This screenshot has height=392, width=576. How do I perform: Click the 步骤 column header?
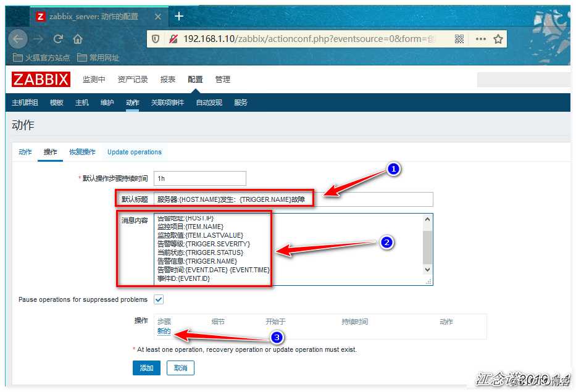164,322
